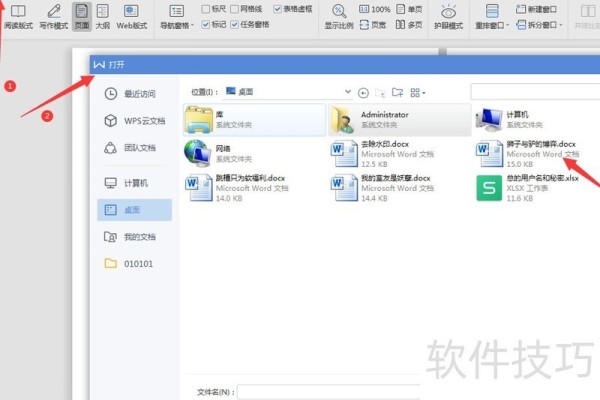Open WPS云文档 in the sidebar
600x400 pixels.
134,121
